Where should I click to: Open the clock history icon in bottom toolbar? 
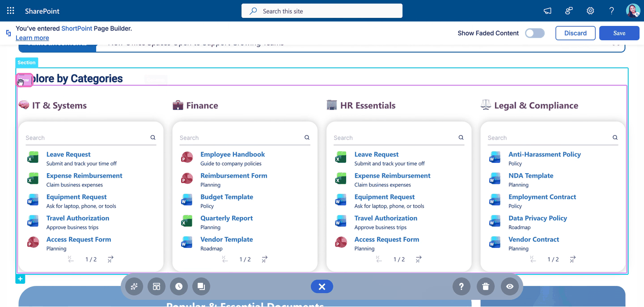[179, 286]
